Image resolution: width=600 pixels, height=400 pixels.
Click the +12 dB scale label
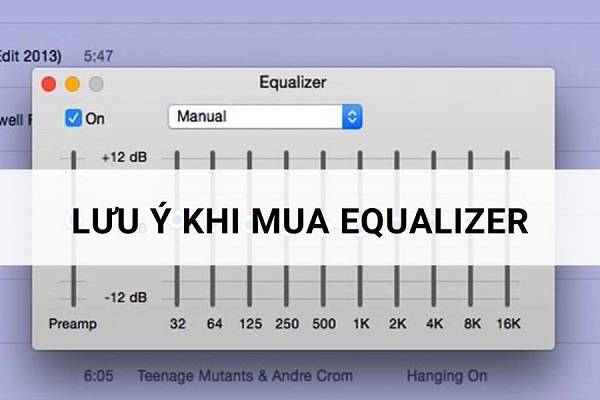[124, 157]
